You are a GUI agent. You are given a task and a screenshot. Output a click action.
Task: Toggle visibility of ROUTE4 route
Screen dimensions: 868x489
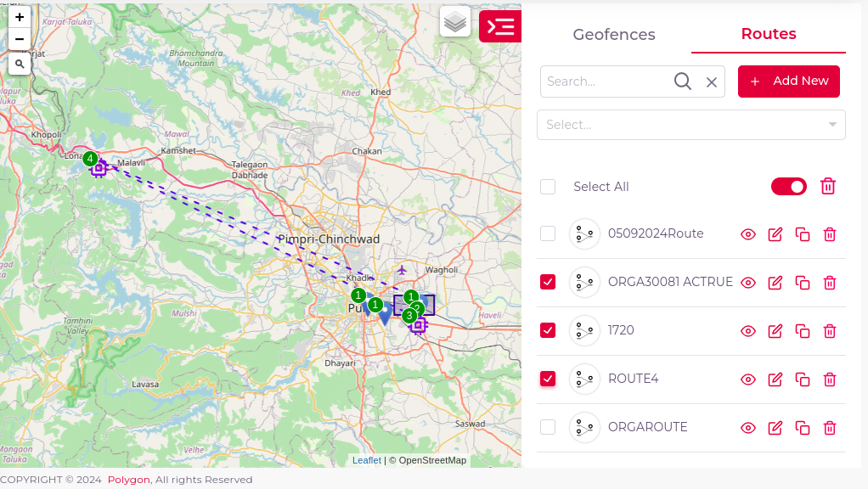click(748, 379)
